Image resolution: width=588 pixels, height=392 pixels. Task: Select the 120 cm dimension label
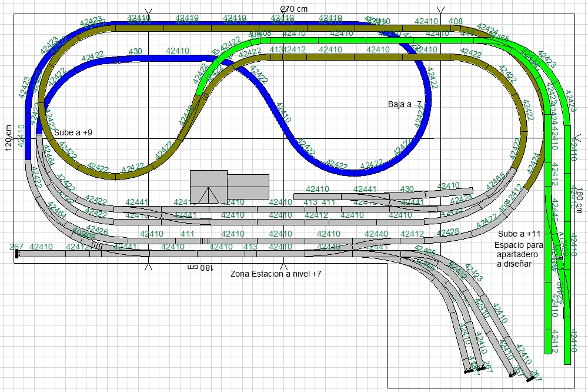[x=8, y=138]
